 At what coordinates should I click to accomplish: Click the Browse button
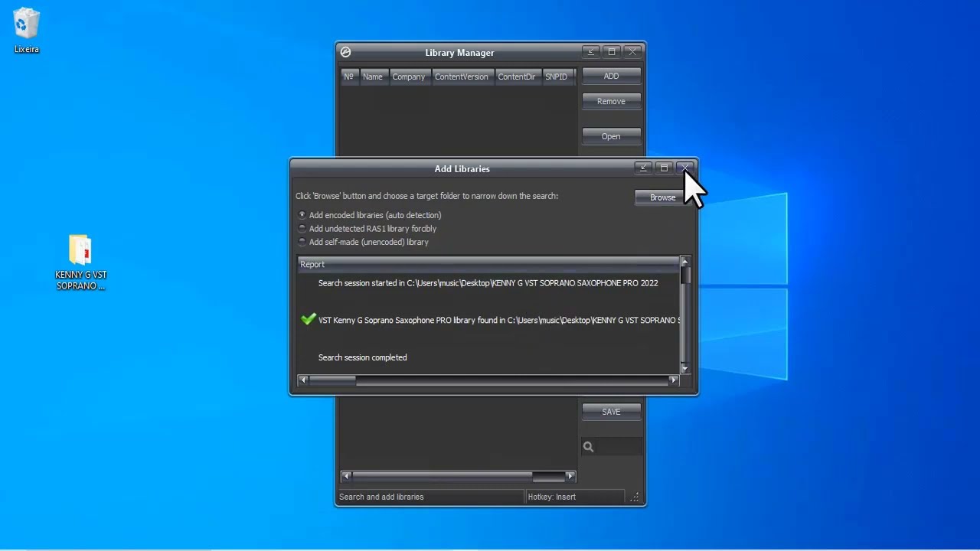[662, 197]
